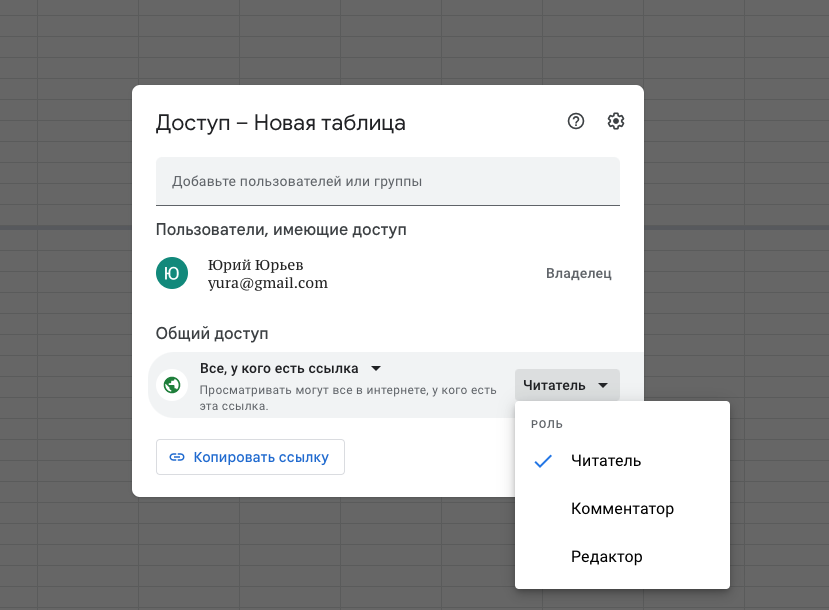Click the "Доступ – Новая таблица" dialog title
829x610 pixels.
coord(280,123)
